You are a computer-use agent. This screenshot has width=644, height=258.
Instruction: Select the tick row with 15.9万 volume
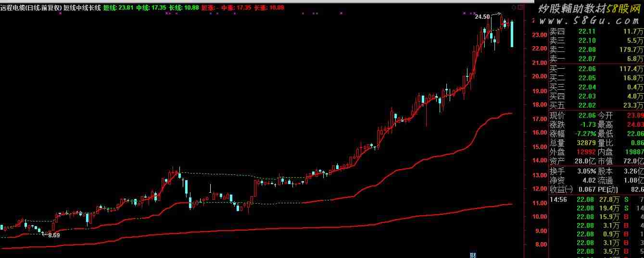pyautogui.click(x=596, y=217)
